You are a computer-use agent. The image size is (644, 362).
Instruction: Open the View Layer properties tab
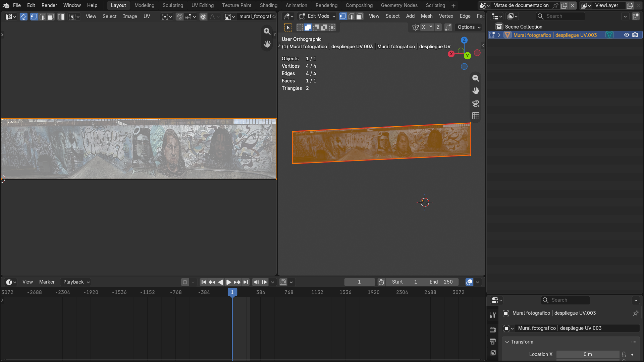point(493,353)
